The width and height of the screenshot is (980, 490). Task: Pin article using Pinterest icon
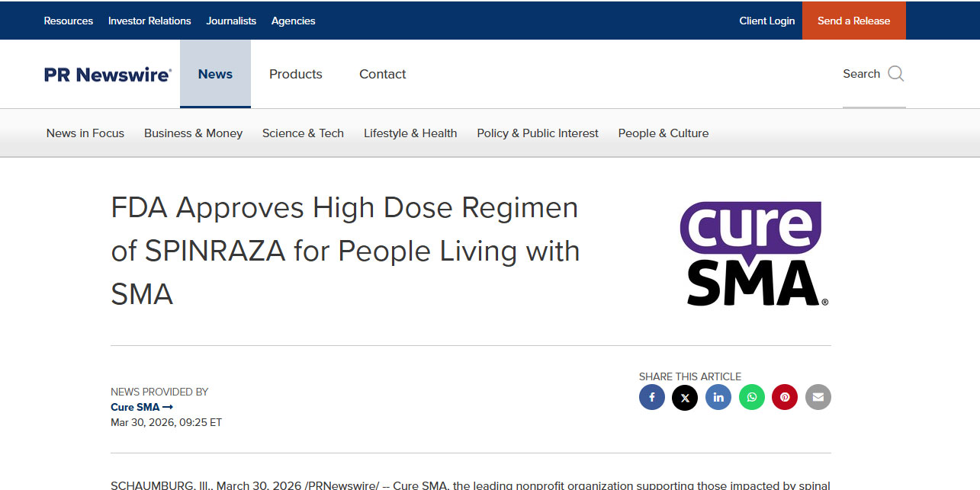[x=785, y=397]
